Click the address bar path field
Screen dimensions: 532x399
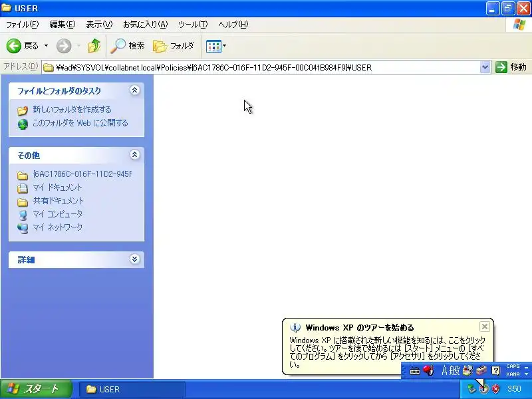click(x=261, y=68)
